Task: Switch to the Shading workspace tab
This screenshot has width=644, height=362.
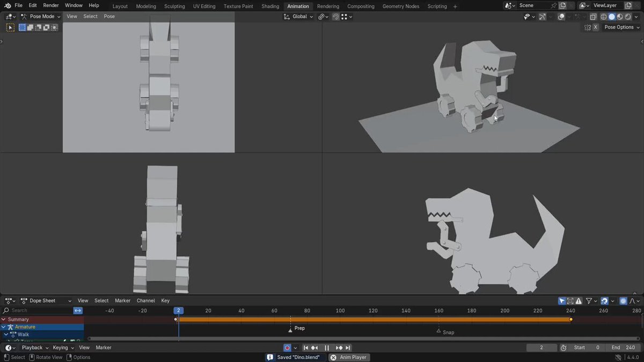Action: tap(270, 6)
